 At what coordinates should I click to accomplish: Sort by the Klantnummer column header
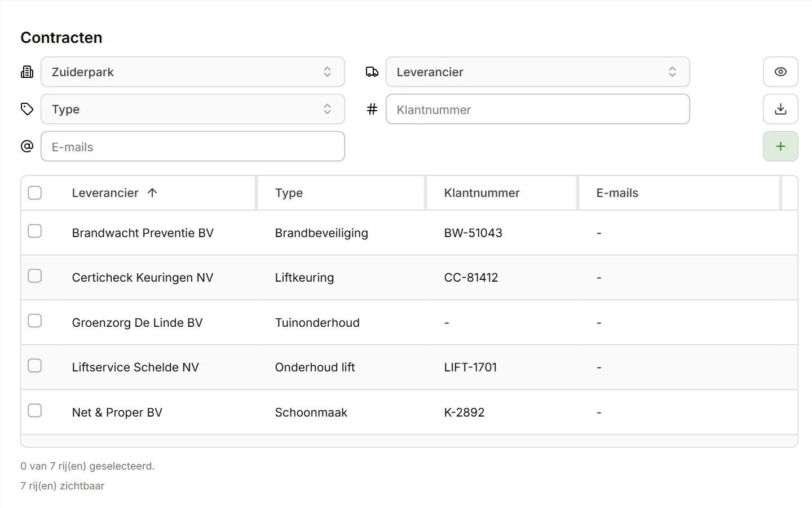coord(482,192)
